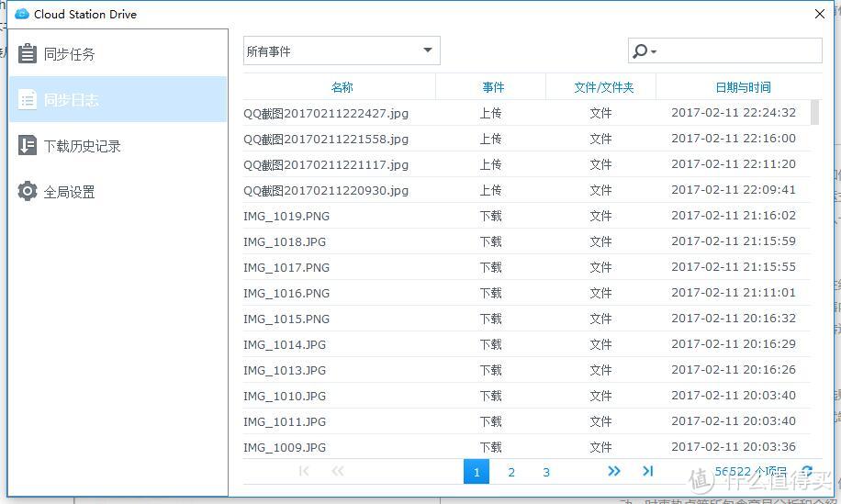Go to page 3
Screen dimensions: 841x504
(x=546, y=472)
